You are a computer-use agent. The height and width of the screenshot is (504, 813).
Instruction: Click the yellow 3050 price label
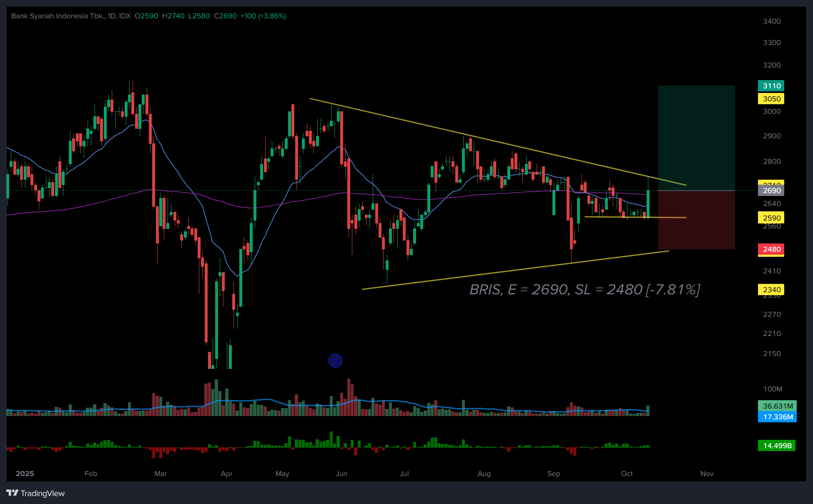point(771,99)
